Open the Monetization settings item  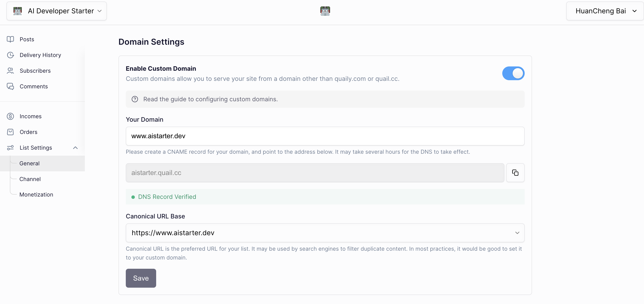coord(36,194)
